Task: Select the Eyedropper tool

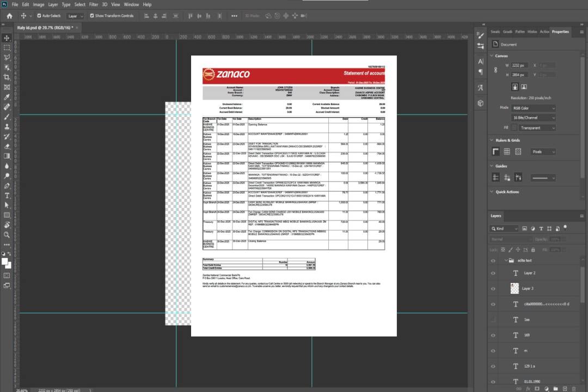Action: point(7,97)
